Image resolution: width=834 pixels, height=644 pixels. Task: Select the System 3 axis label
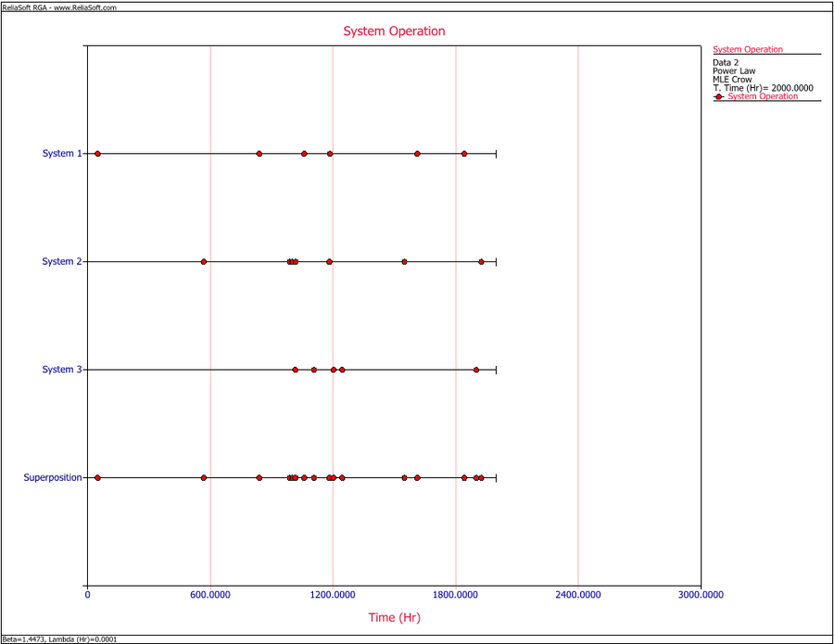(x=62, y=369)
